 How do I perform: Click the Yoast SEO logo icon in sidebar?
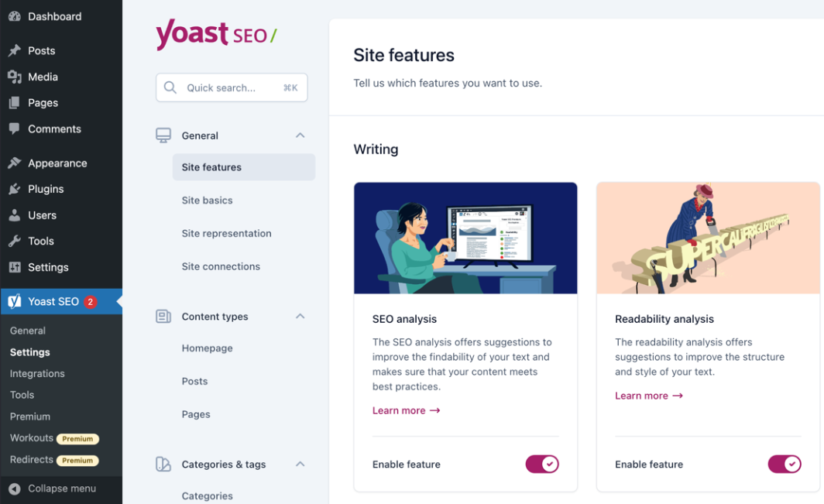(x=14, y=301)
